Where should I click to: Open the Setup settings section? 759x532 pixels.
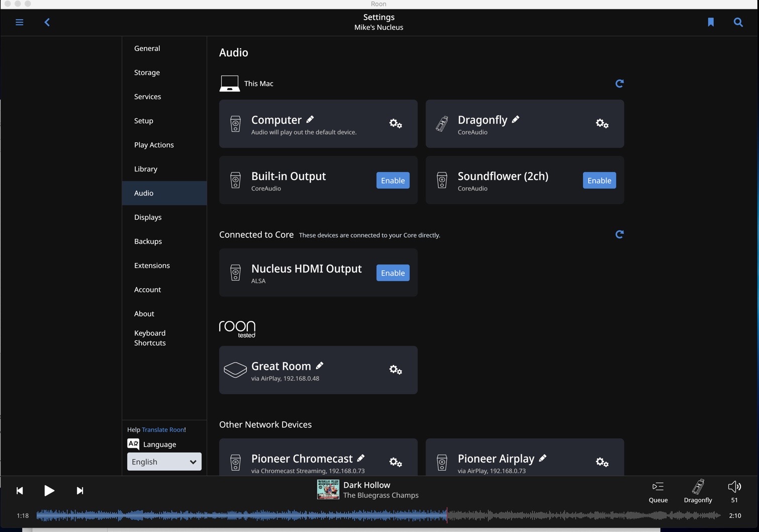164,121
